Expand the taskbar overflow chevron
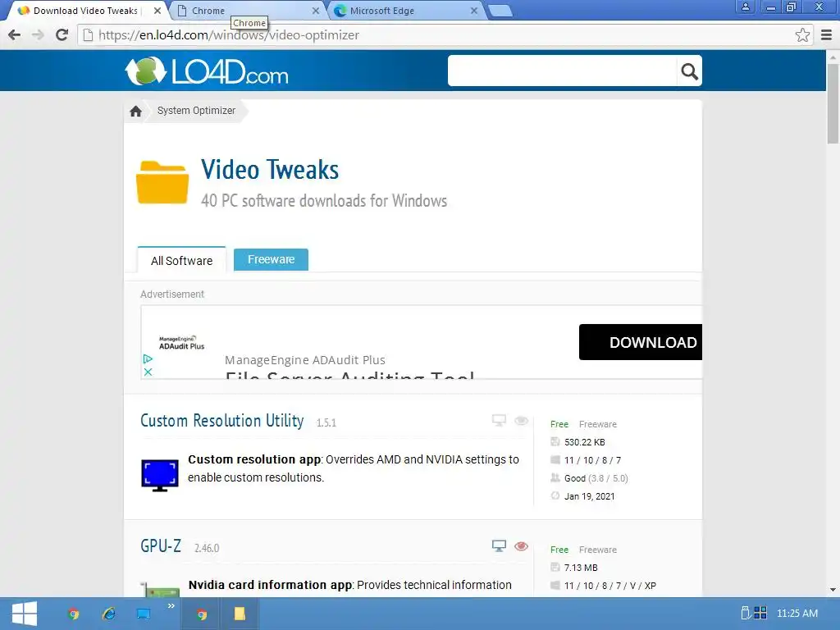 [171, 606]
